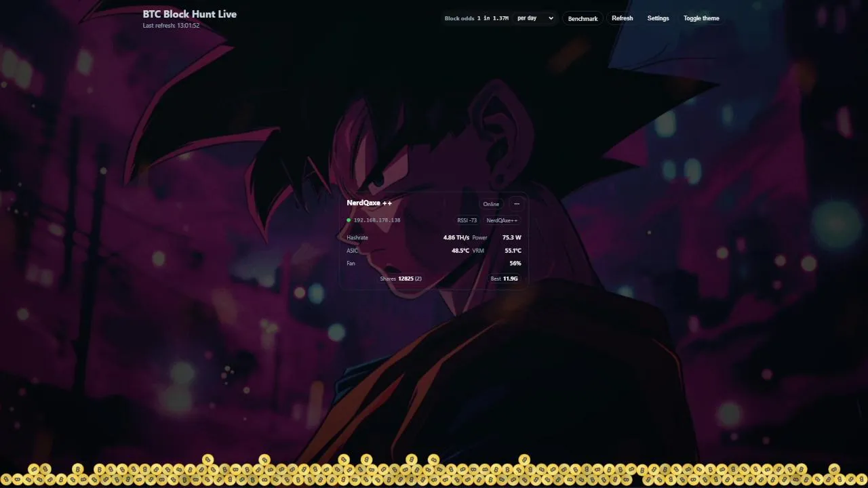
Task: Select the fan speed 56%
Action: (515, 263)
